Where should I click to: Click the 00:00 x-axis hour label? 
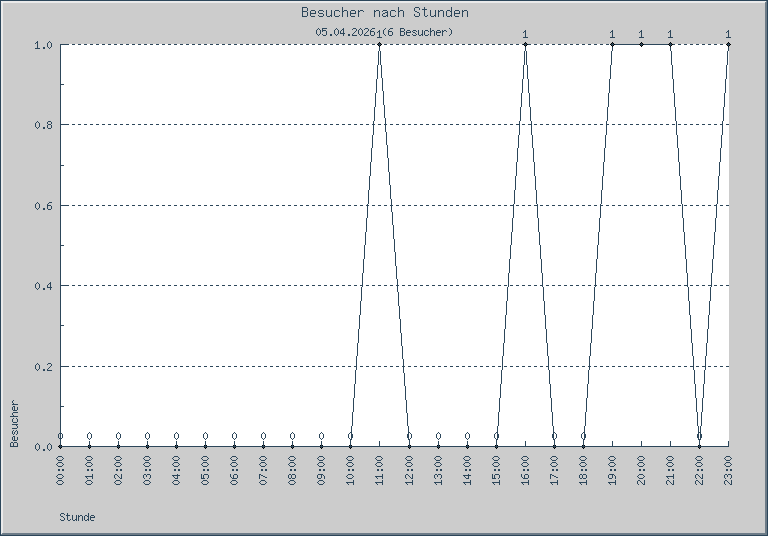(60, 471)
